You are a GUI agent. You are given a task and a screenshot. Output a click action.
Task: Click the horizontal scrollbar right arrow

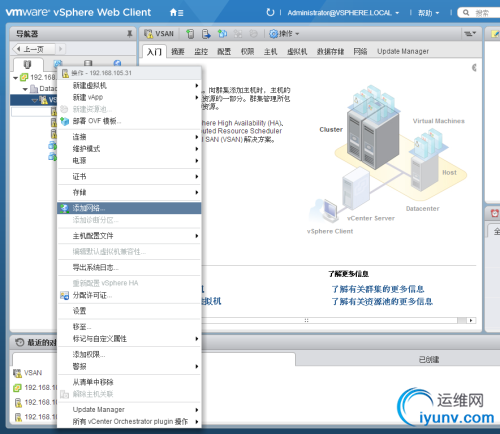click(471, 320)
